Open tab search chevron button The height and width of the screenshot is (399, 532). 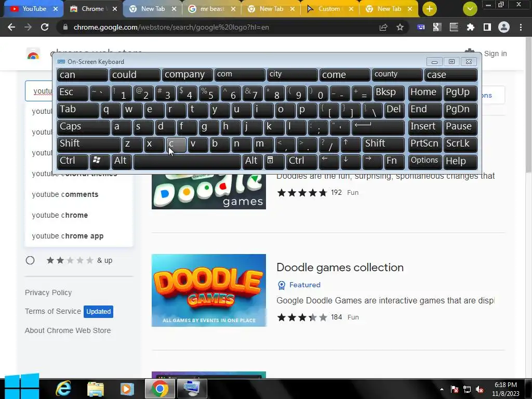pos(470,9)
